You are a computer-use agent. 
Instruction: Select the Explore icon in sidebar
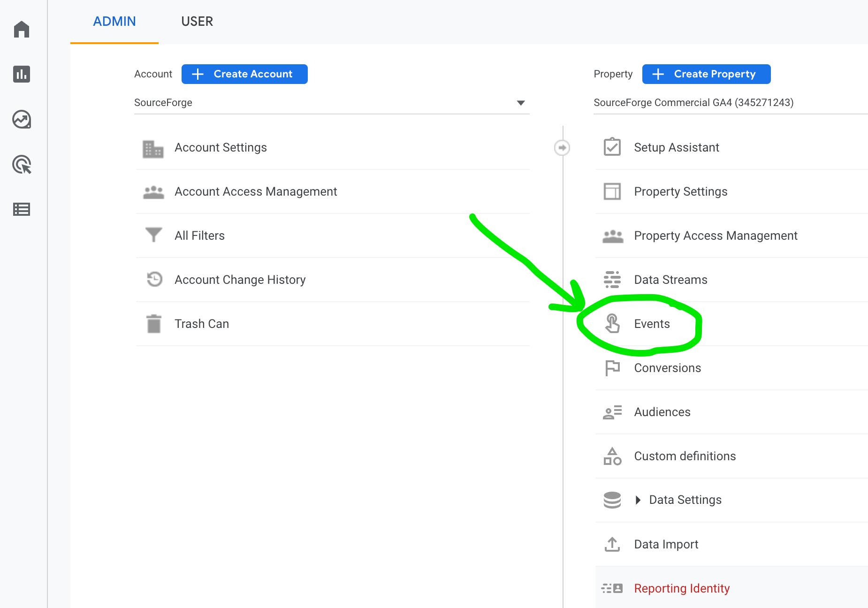(x=22, y=120)
